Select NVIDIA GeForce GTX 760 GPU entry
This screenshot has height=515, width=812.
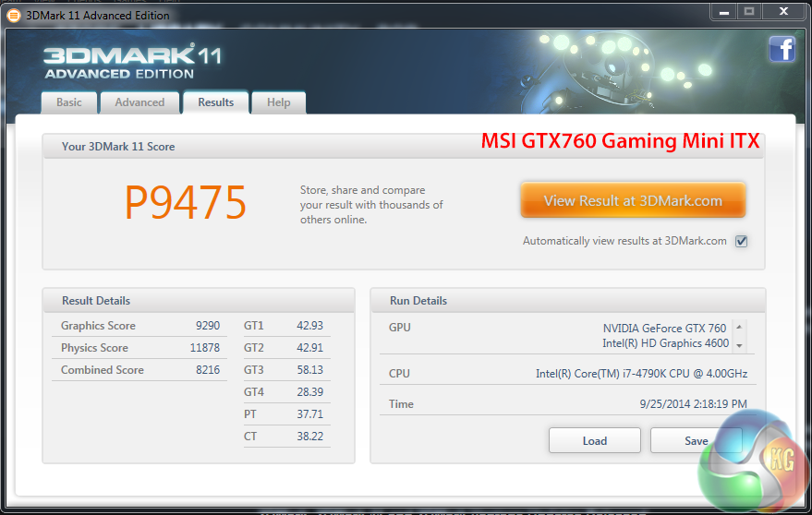664,329
